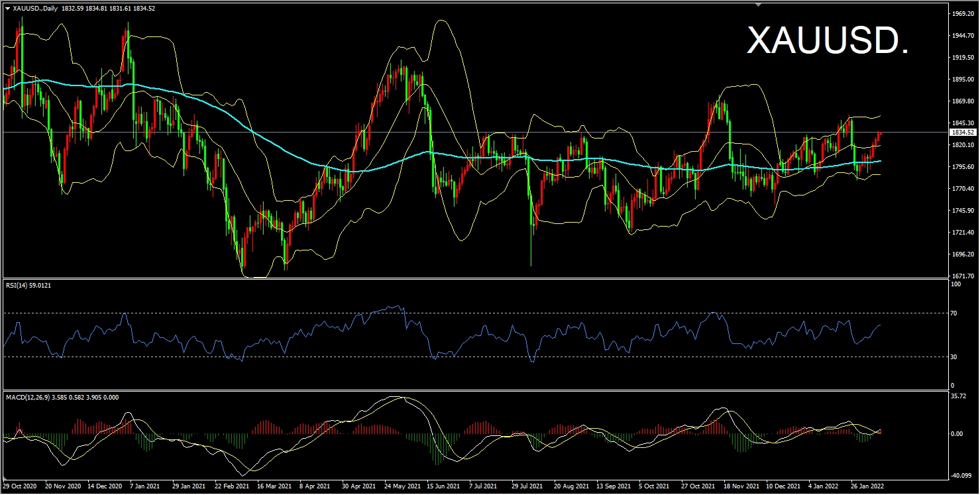Click the current price label 1834.52 on the scale

pyautogui.click(x=962, y=132)
